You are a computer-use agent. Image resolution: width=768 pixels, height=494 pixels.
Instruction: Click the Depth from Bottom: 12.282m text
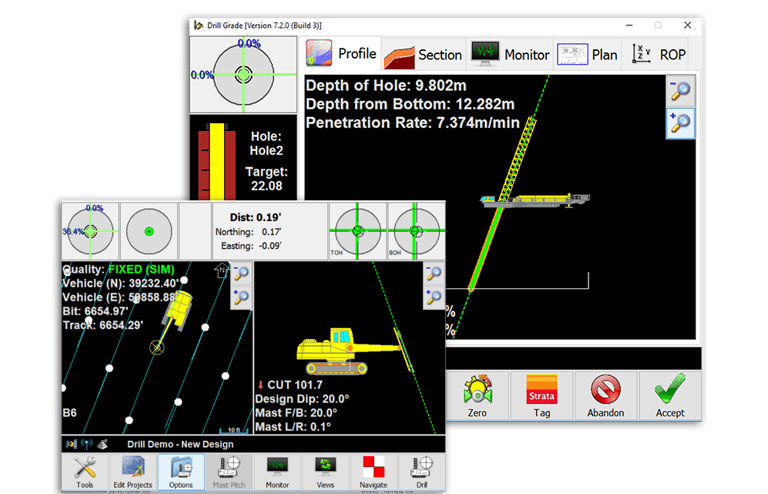(410, 104)
